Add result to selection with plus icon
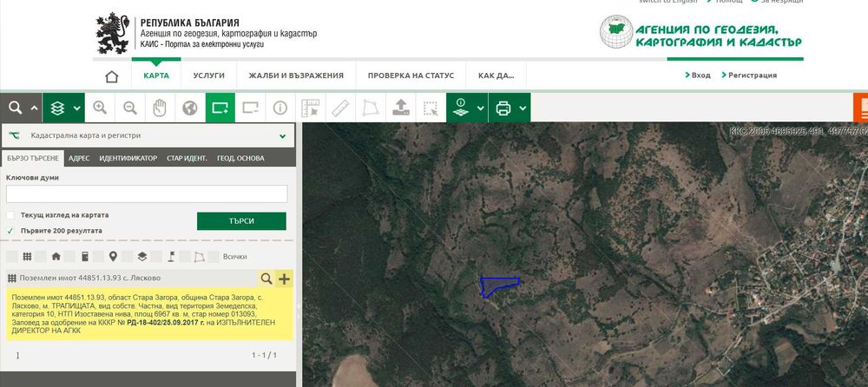The height and width of the screenshot is (387, 868). pos(284,279)
